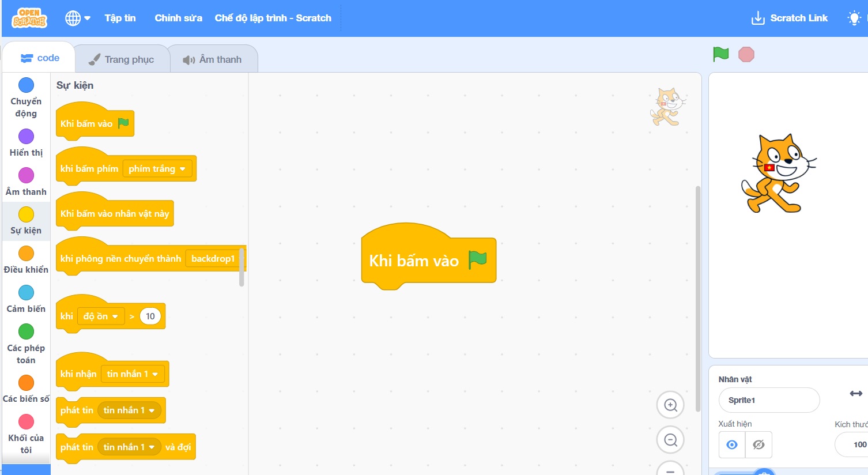Select the Khối của tôi block category

point(26,434)
